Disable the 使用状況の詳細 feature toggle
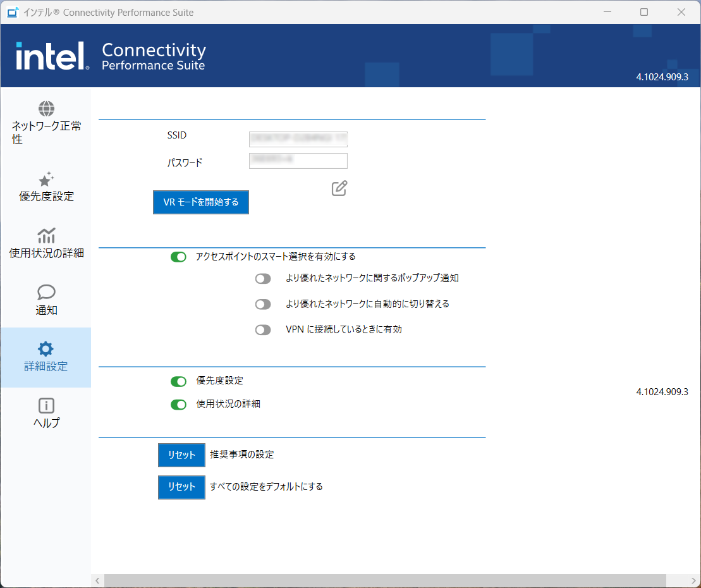 click(x=178, y=405)
